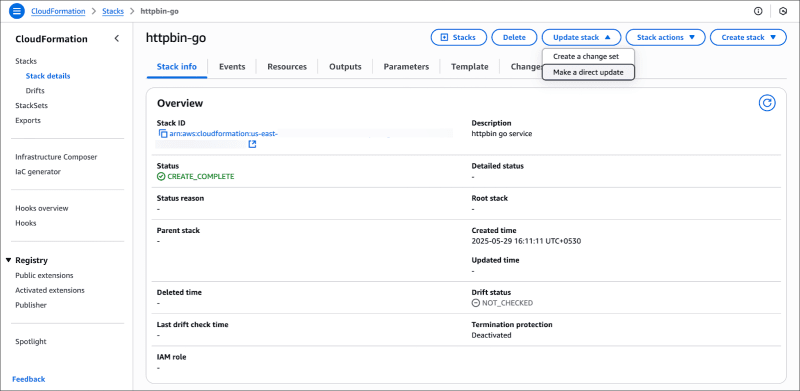Collapse the CloudFormation sidebar with the chevron
Viewport: 800px width, 391px height.
click(x=116, y=39)
